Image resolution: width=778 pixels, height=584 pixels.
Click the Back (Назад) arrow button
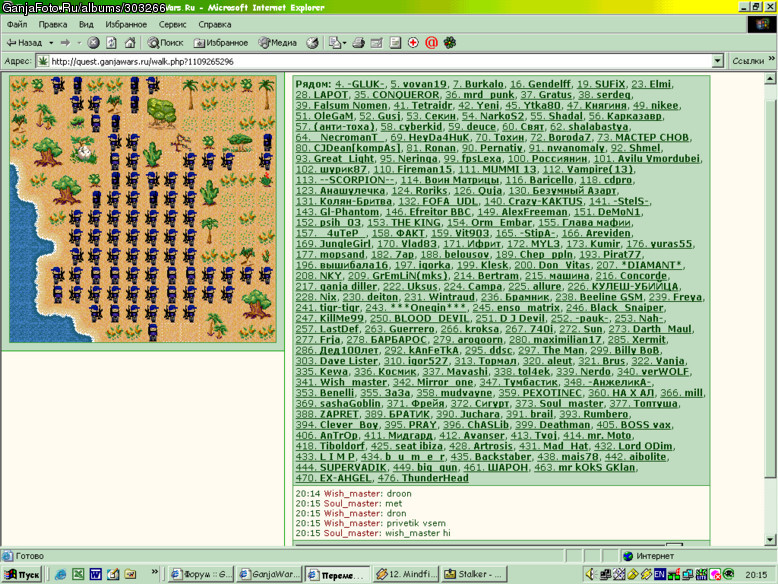click(x=25, y=43)
